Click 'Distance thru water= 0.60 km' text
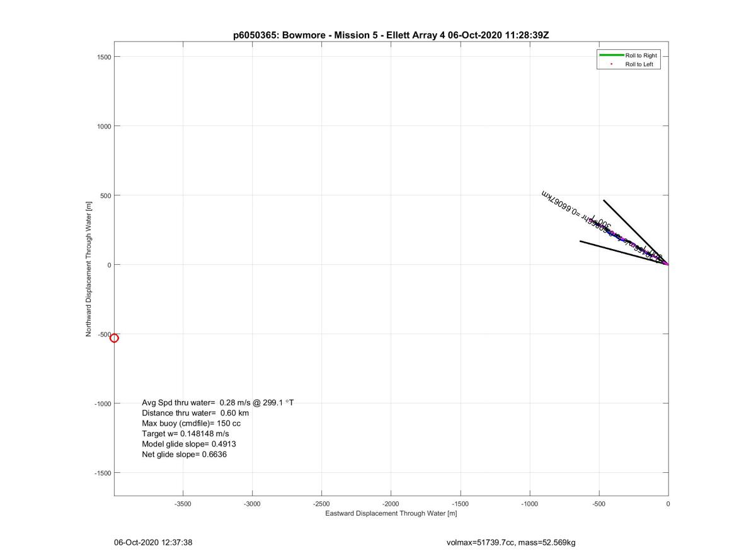The height and width of the screenshot is (558, 756). 195,413
